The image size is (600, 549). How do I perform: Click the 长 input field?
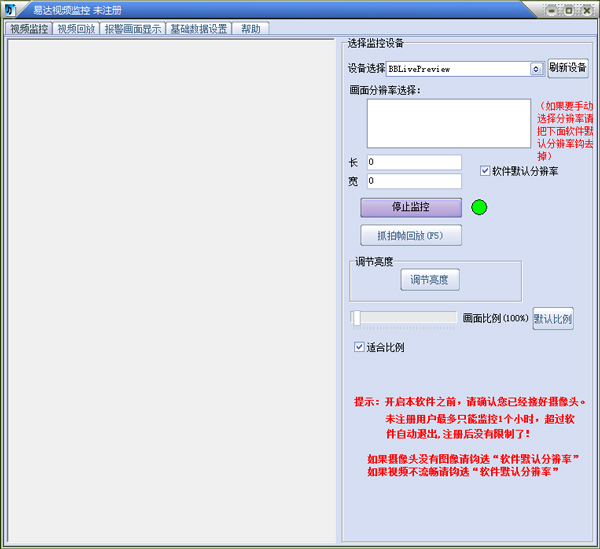[413, 162]
